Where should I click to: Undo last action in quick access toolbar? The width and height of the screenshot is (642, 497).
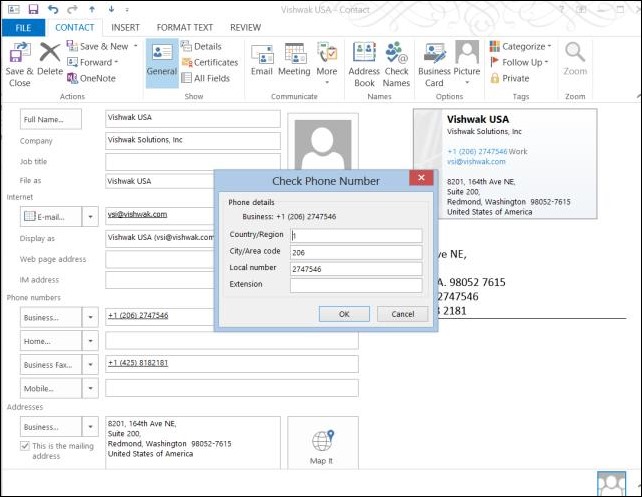(x=53, y=9)
